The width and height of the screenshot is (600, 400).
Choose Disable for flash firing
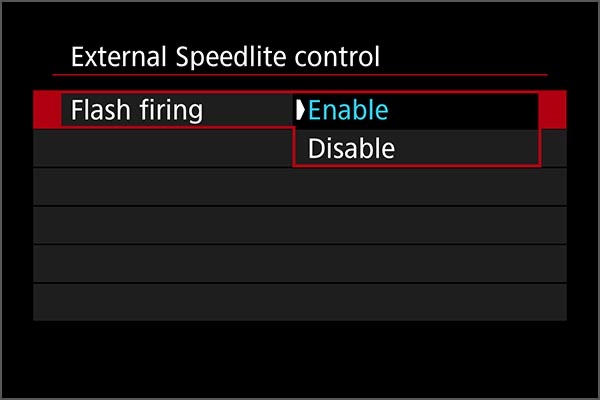[x=351, y=149]
